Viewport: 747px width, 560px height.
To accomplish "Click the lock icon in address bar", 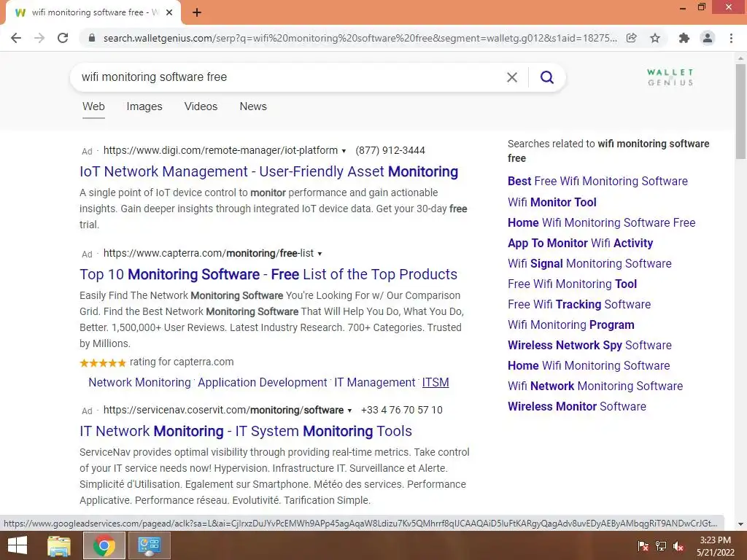I will tap(92, 38).
